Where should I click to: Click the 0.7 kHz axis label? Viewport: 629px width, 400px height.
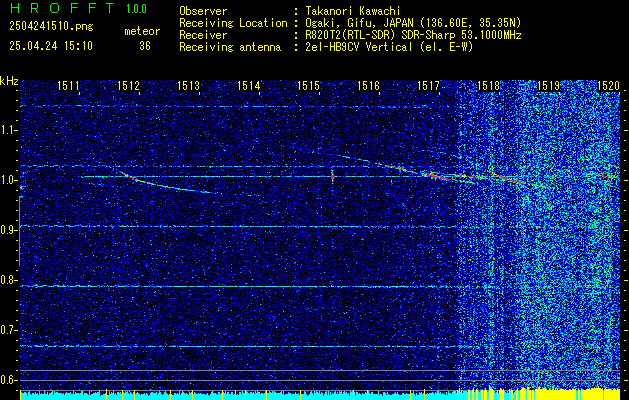7,330
